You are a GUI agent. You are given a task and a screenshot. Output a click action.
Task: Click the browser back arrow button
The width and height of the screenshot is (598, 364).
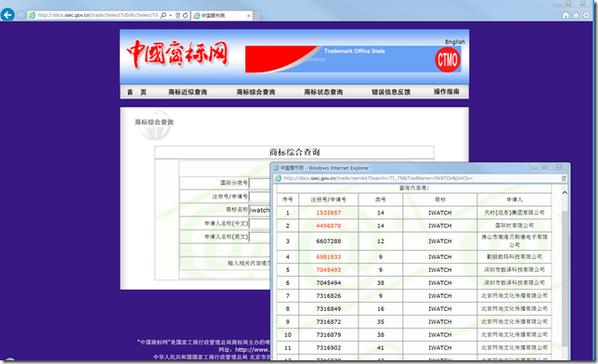7,15
